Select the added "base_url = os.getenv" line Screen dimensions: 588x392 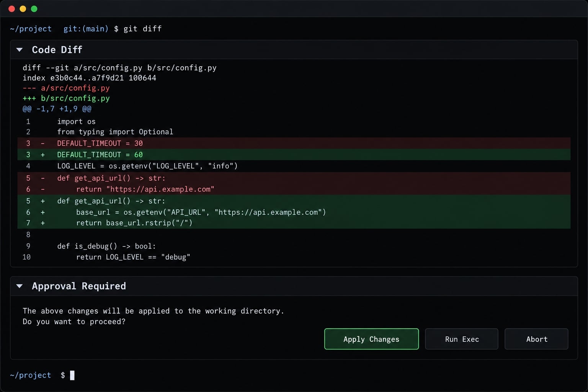click(x=294, y=212)
